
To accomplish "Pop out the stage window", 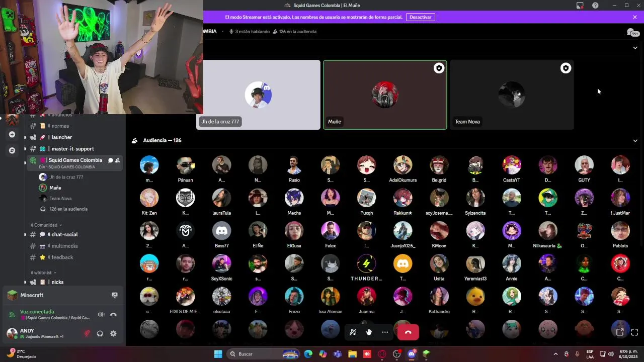I will click(620, 332).
